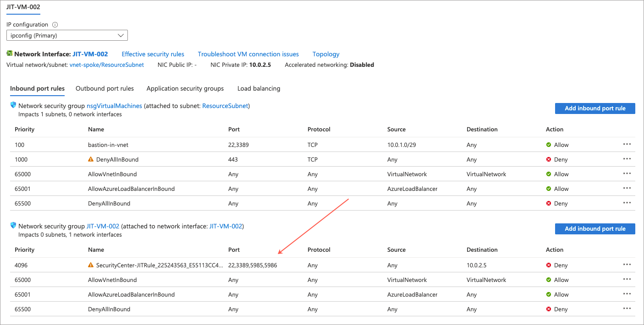The width and height of the screenshot is (644, 325).
Task: Switch to the Inbound port rules tab
Action: (37, 88)
